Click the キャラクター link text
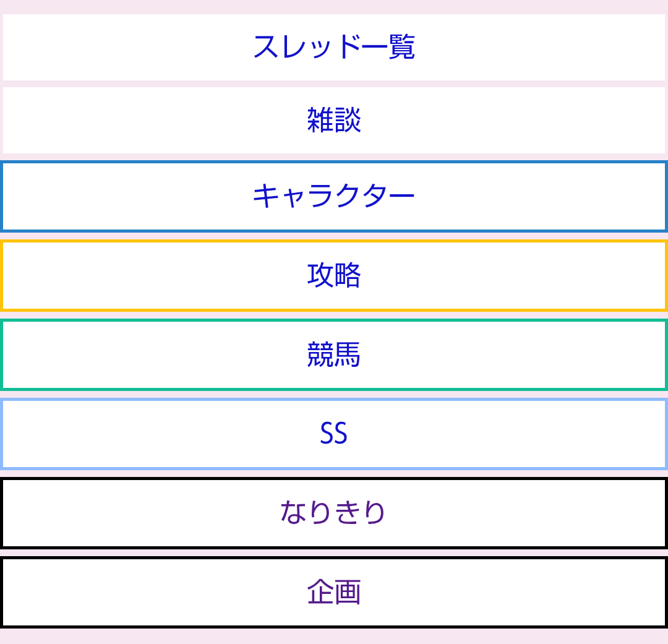 (x=334, y=196)
